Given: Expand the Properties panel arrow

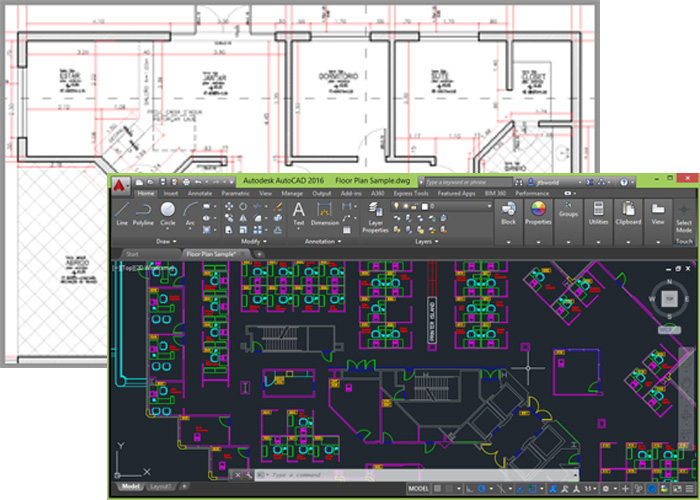Looking at the screenshot, I should point(538,242).
